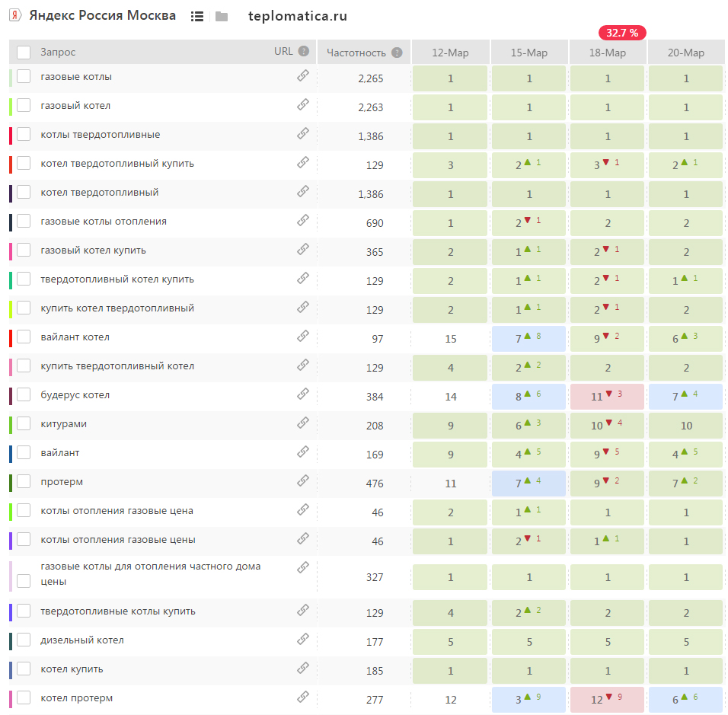
Task: Open URL link icon for протерм row
Action: (303, 480)
